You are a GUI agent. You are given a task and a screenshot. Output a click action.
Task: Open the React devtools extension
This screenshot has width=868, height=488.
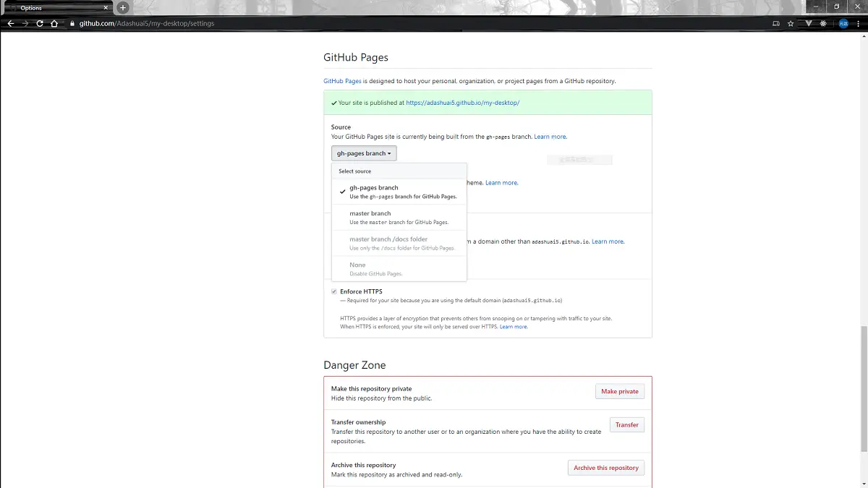pos(823,23)
